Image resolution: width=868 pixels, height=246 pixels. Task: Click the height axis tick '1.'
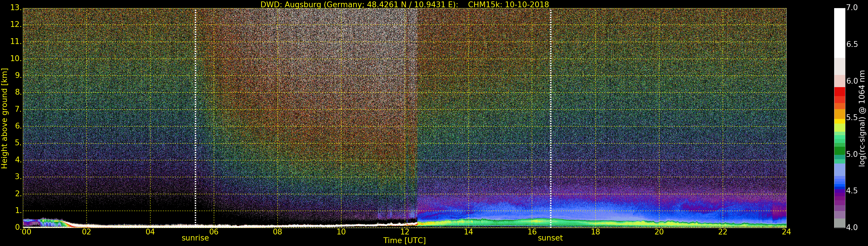click(x=18, y=210)
